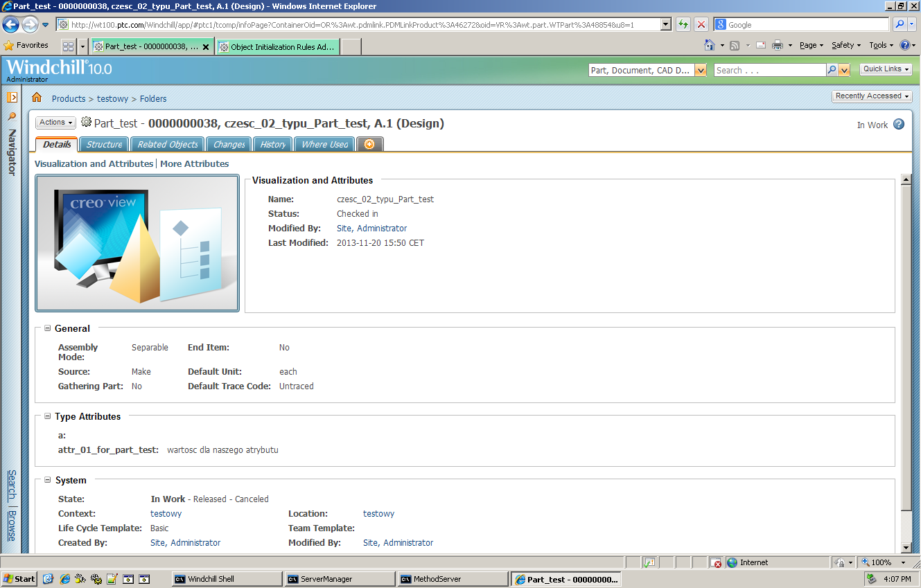Click the Products breadcrumb link
The width and height of the screenshot is (921, 588).
pyautogui.click(x=69, y=99)
